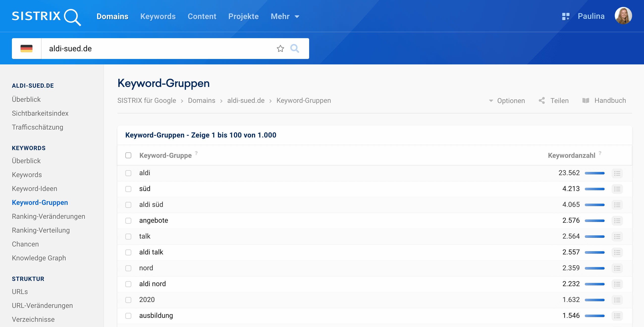Image resolution: width=644 pixels, height=327 pixels.
Task: Click the aldi-sued.de breadcrumb input field
Action: click(246, 100)
